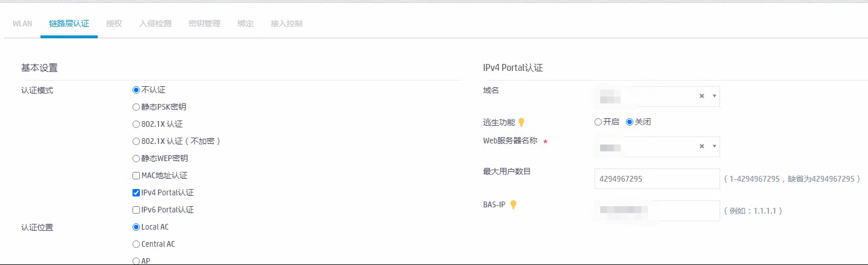The width and height of the screenshot is (868, 265).
Task: Select Central AC as authentication location
Action: (x=136, y=244)
